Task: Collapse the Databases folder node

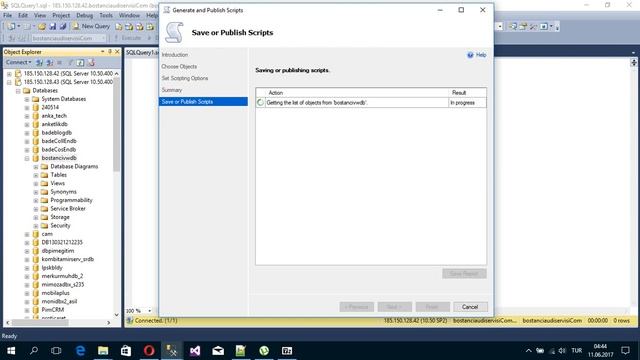Action: [18, 91]
